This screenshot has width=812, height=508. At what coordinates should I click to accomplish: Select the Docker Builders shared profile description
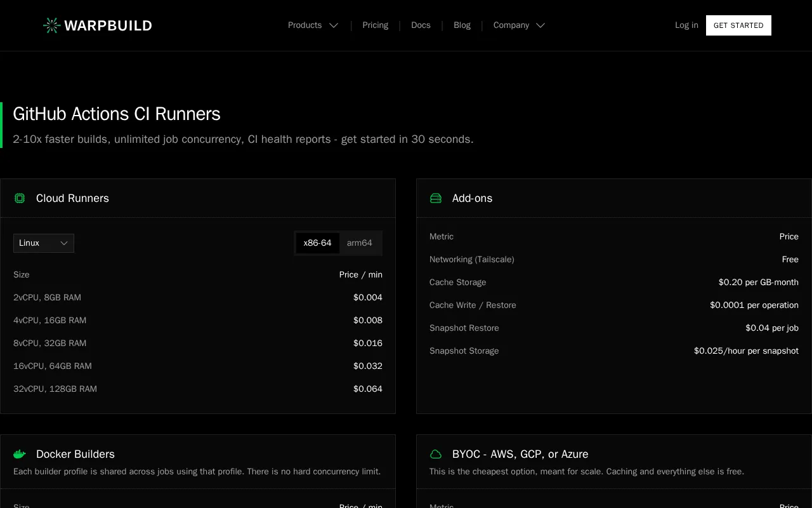(197, 472)
